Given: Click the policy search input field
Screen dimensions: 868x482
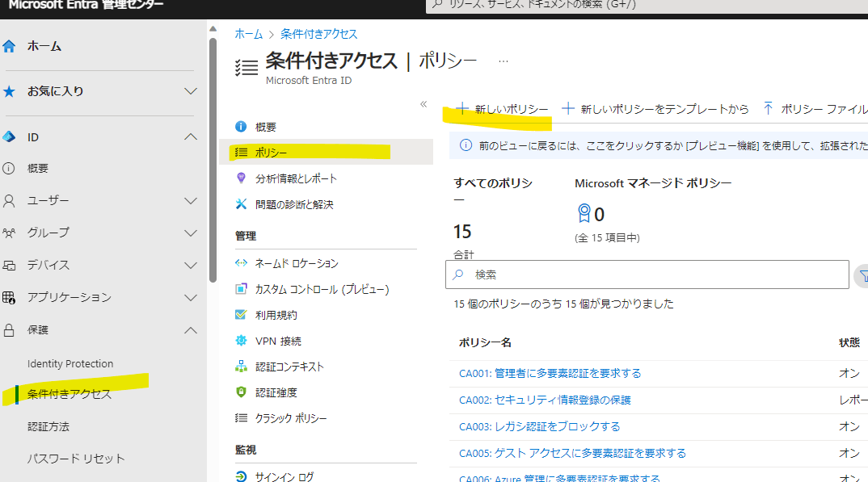Looking at the screenshot, I should 647,275.
